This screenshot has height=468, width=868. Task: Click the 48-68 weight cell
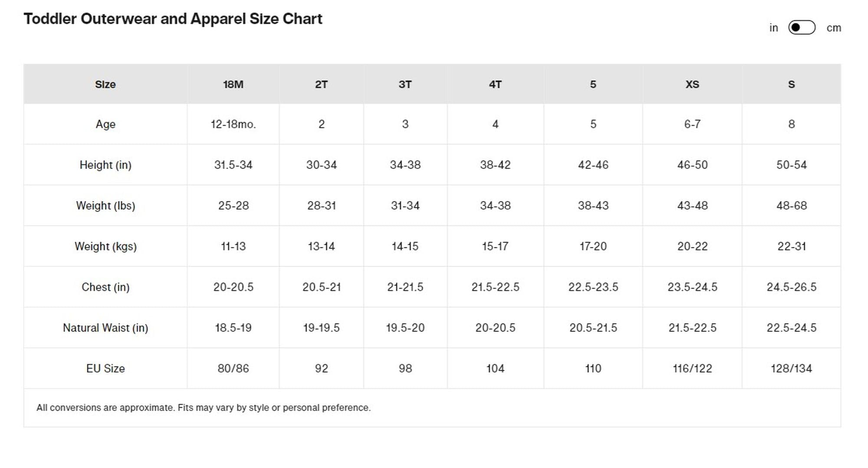click(791, 206)
